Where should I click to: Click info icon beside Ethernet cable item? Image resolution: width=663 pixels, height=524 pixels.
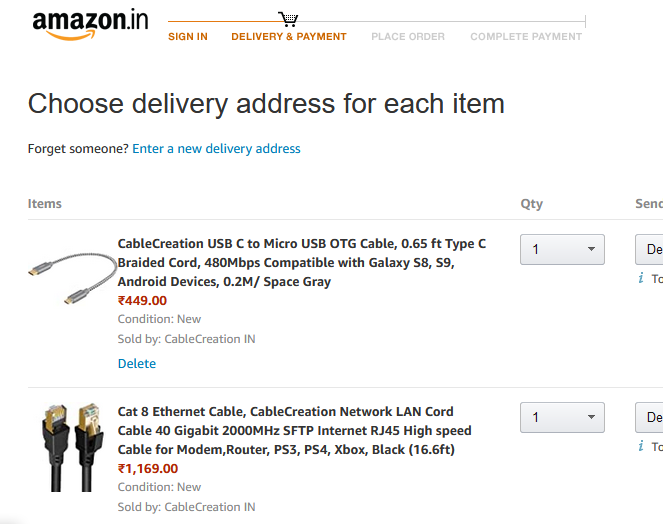click(641, 446)
